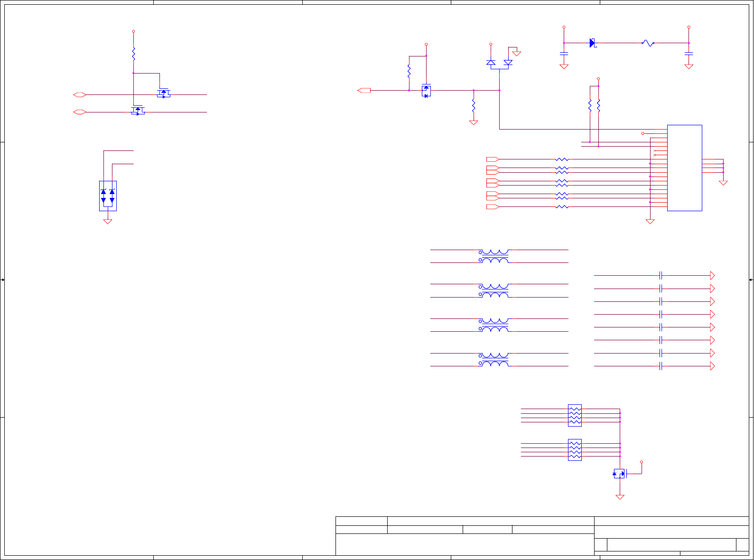Select the MOSFET on the lower left bidirectional line
Viewport: 754px width, 560px height.
[138, 110]
